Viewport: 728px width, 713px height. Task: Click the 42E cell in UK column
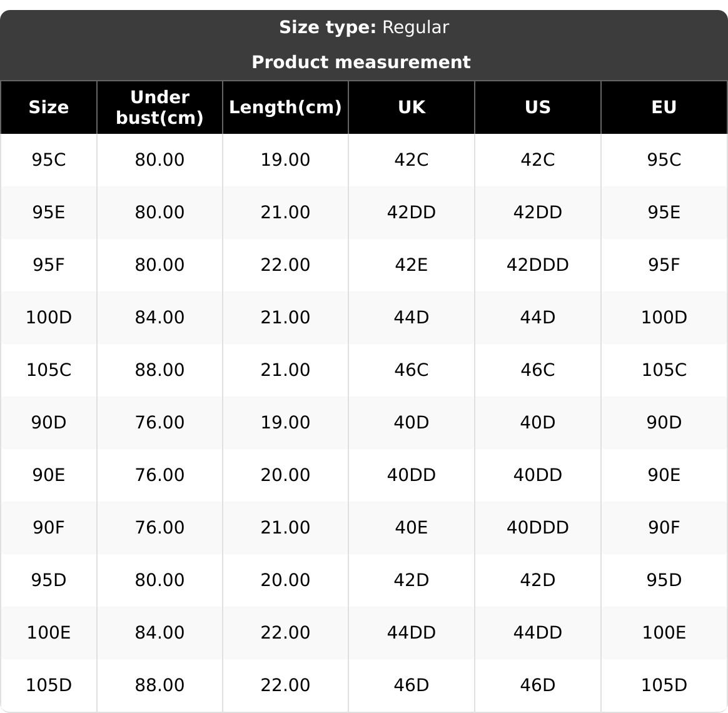pyautogui.click(x=412, y=265)
